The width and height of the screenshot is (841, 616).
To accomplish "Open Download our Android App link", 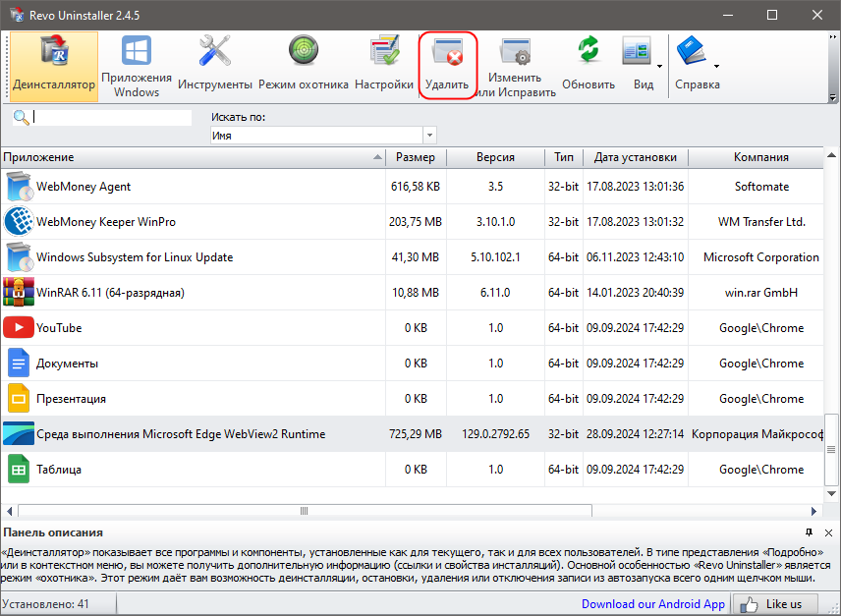I will (x=652, y=604).
